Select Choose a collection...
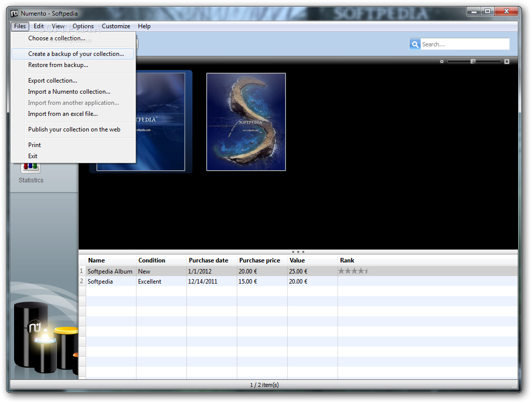The image size is (532, 403). pos(73,38)
